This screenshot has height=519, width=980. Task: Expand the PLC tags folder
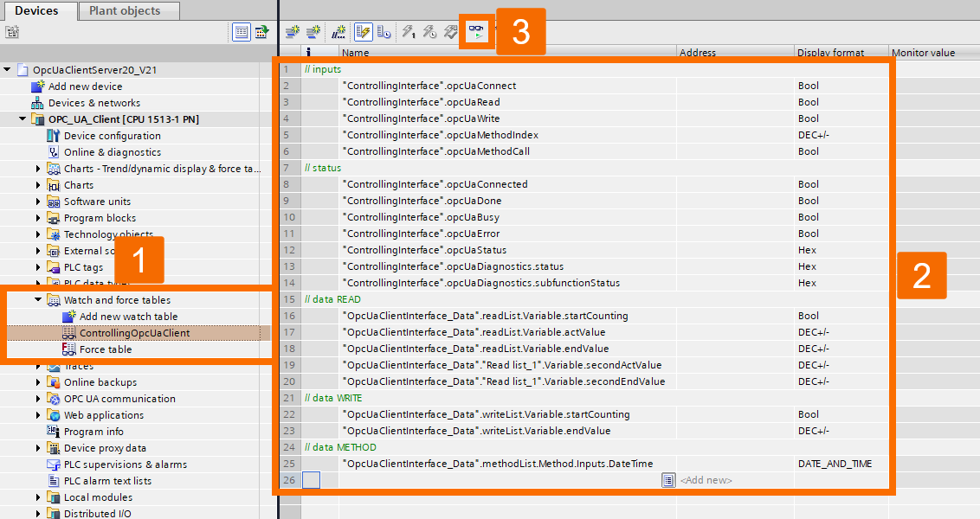click(x=38, y=267)
